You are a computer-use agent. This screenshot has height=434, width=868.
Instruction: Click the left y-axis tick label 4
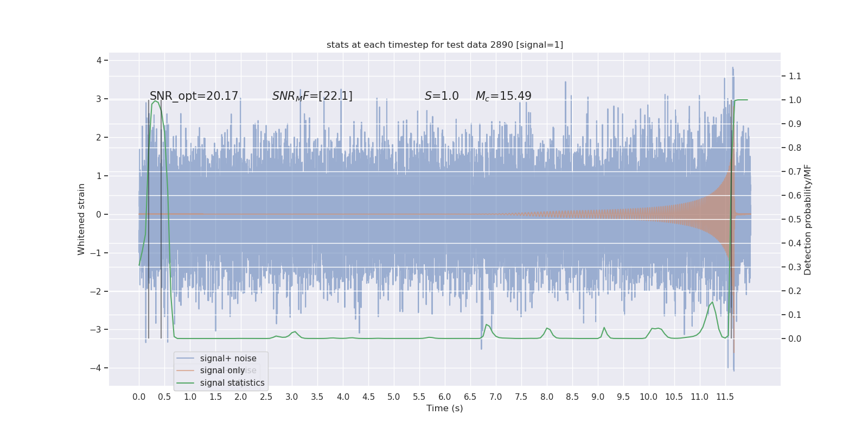click(99, 60)
